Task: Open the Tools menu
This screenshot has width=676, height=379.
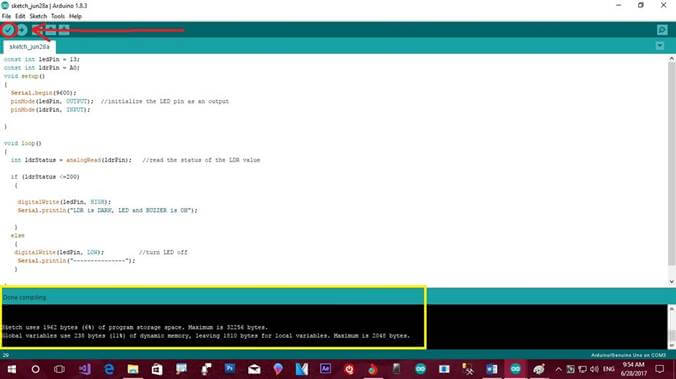Action: [58, 16]
